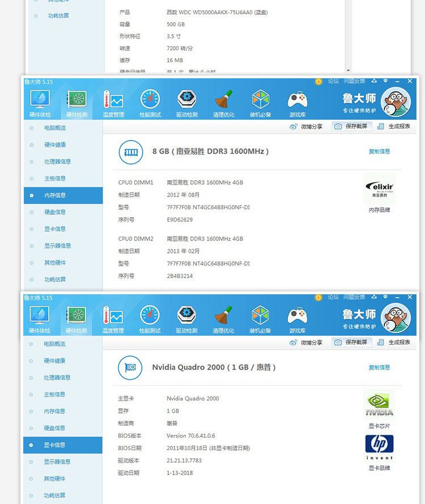Open 硬件体检 in the memory info window
This screenshot has height=504, width=425.
pyautogui.click(x=40, y=104)
